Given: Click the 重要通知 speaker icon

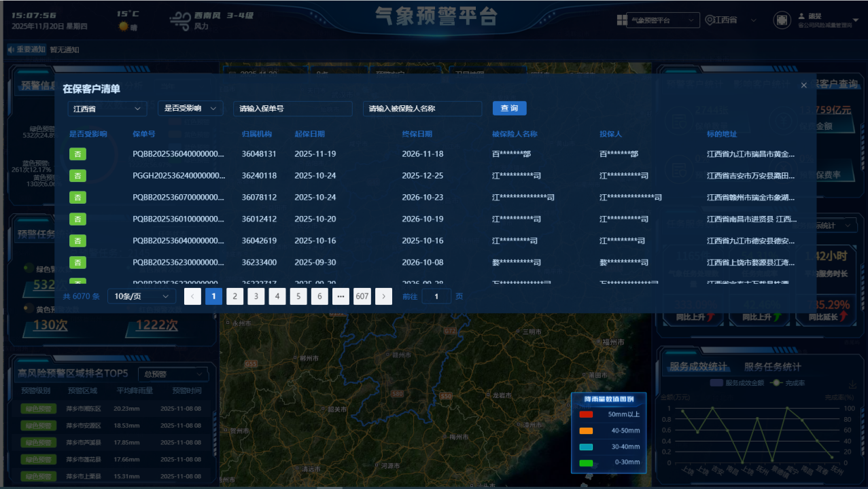Looking at the screenshot, I should click(x=11, y=50).
